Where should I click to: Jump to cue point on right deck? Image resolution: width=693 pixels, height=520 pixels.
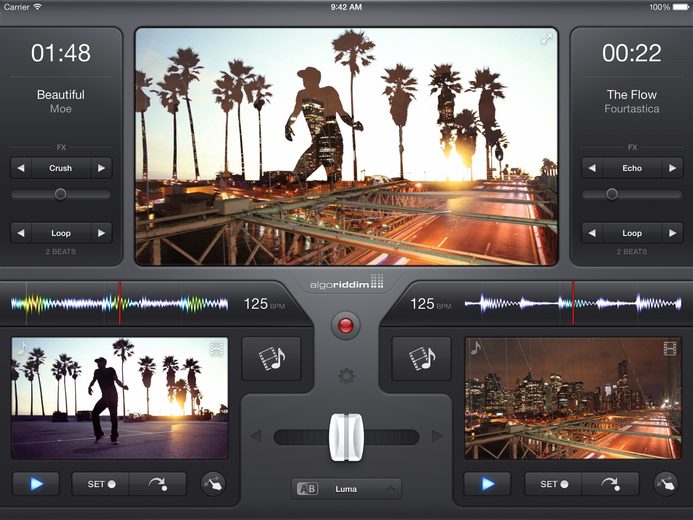[x=610, y=484]
